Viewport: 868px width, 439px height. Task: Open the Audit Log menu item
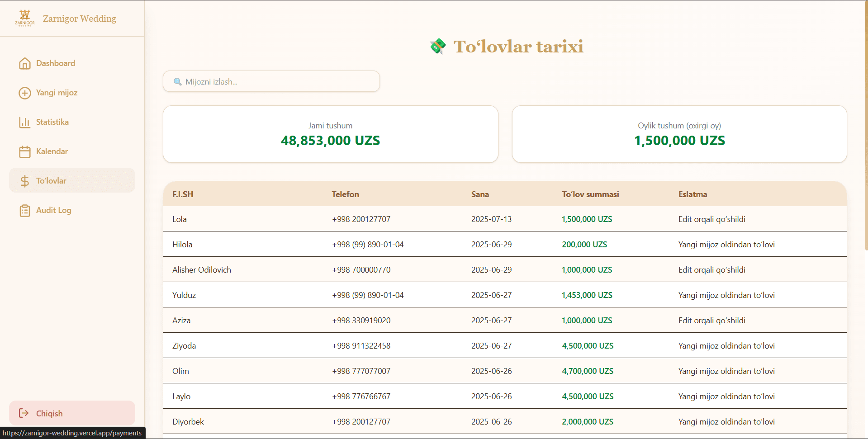[72, 210]
